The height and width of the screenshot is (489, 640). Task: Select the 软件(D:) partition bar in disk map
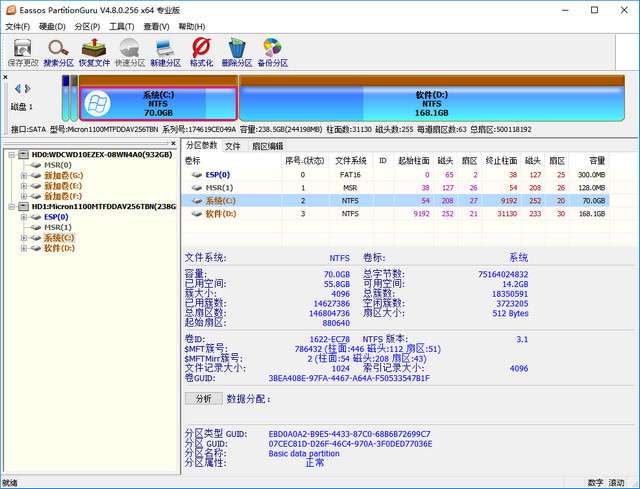[x=432, y=104]
